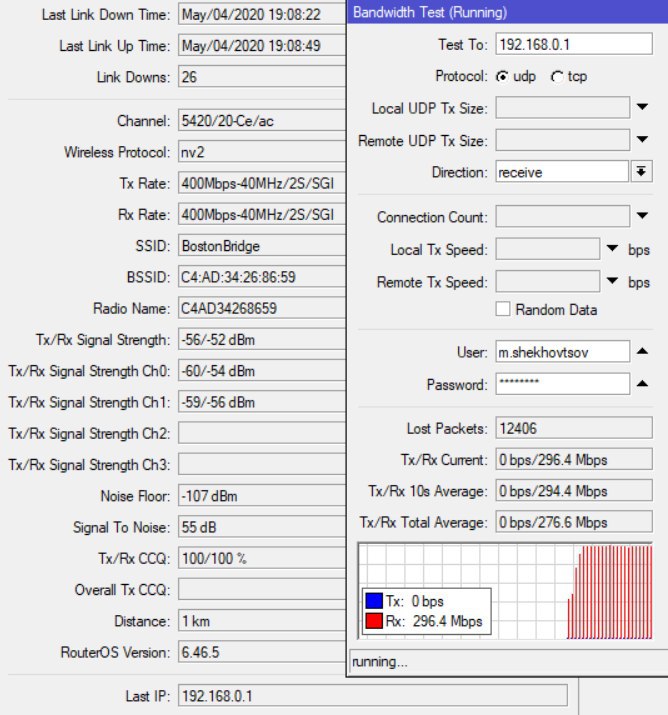
Task: Click the Link Downs value 26
Action: (x=262, y=77)
